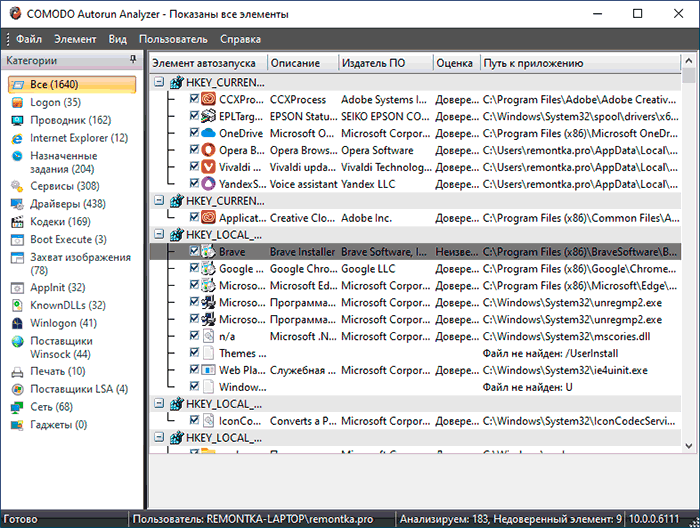The width and height of the screenshot is (700, 528).
Task: Click the EPLTarg Epson printer icon
Action: 208,116
